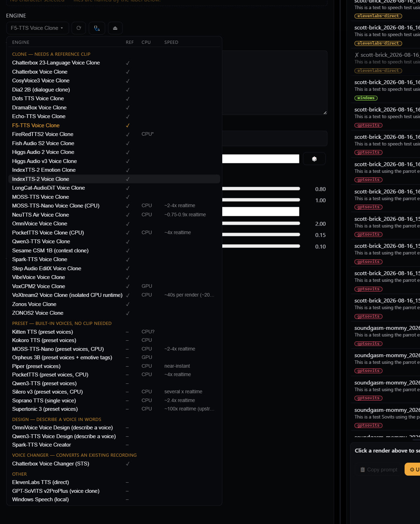Pick Higgs Audio 2 Voice Clone
Image resolution: width=420 pixels, height=524 pixels.
(x=114, y=152)
